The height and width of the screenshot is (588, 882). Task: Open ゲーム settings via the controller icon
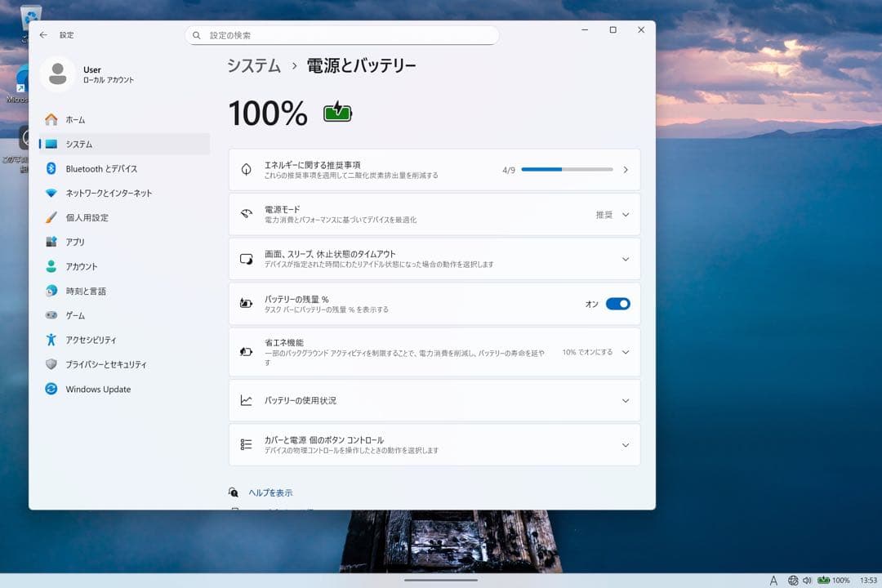(x=51, y=315)
